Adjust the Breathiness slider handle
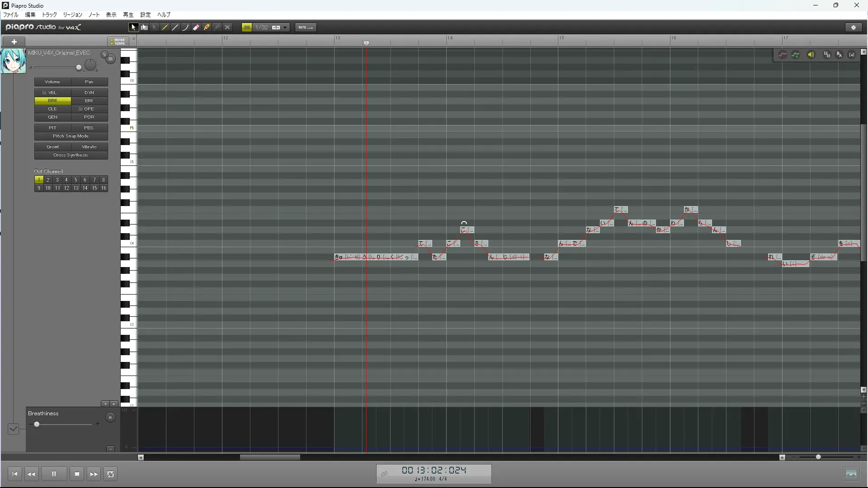This screenshot has width=868, height=488. pyautogui.click(x=37, y=424)
